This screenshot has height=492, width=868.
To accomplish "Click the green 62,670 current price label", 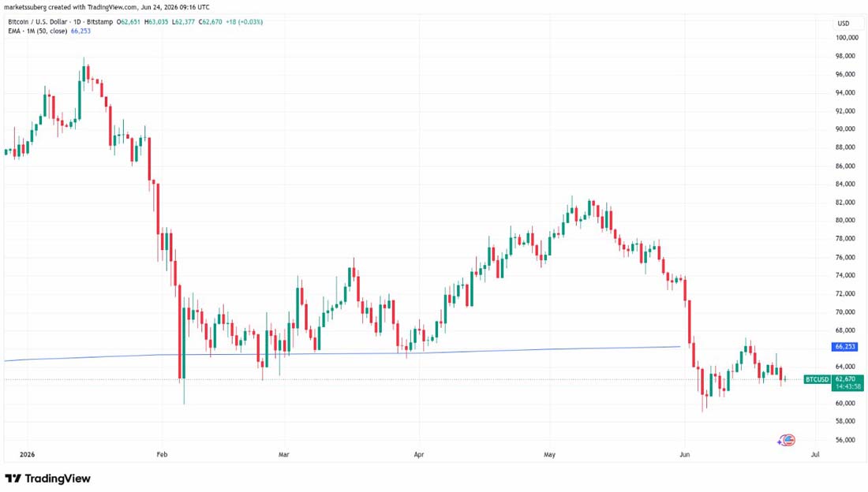I will [x=847, y=379].
